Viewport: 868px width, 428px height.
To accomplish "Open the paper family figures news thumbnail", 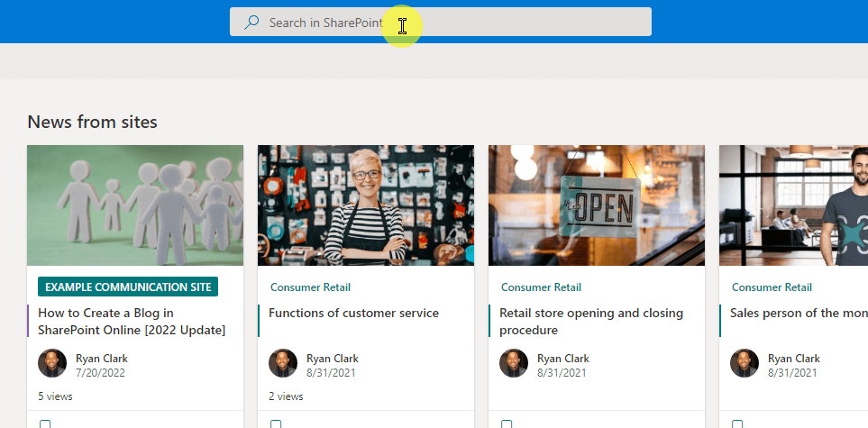I will pos(135,205).
